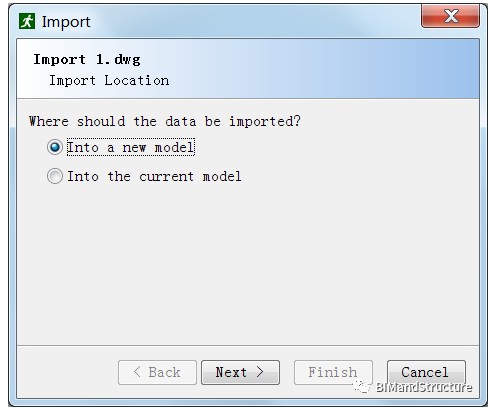The image size is (498, 410).
Task: Click the 'Import Location' subtitle
Action: [x=109, y=80]
